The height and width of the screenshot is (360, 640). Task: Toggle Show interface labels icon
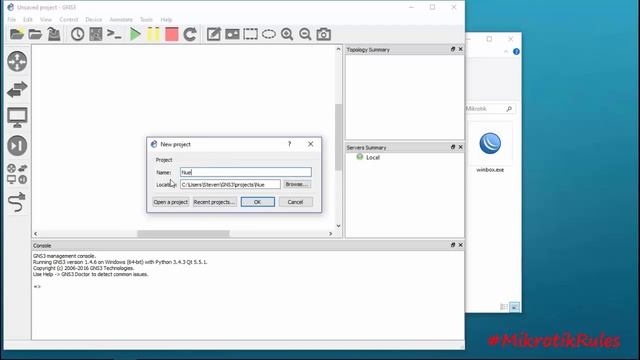96,34
